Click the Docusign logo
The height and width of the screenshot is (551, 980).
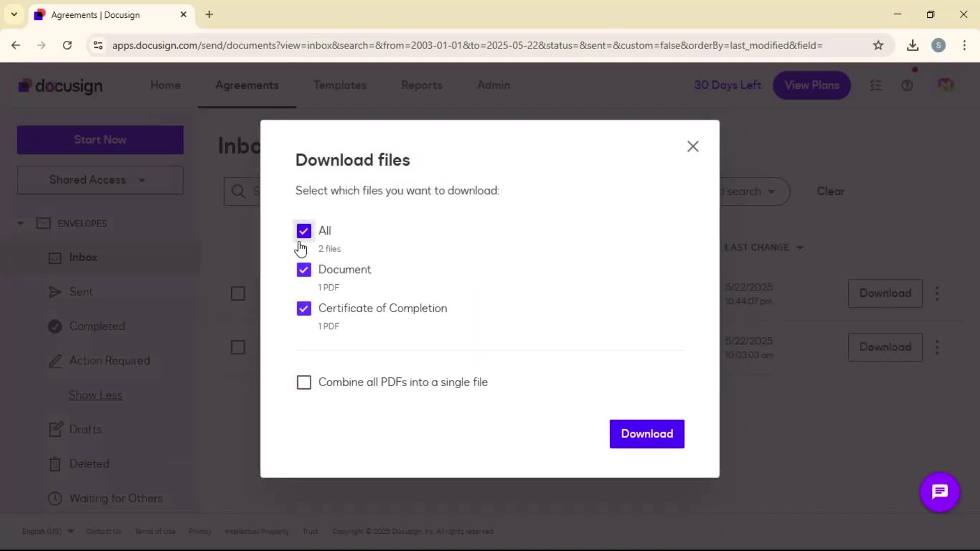point(60,86)
